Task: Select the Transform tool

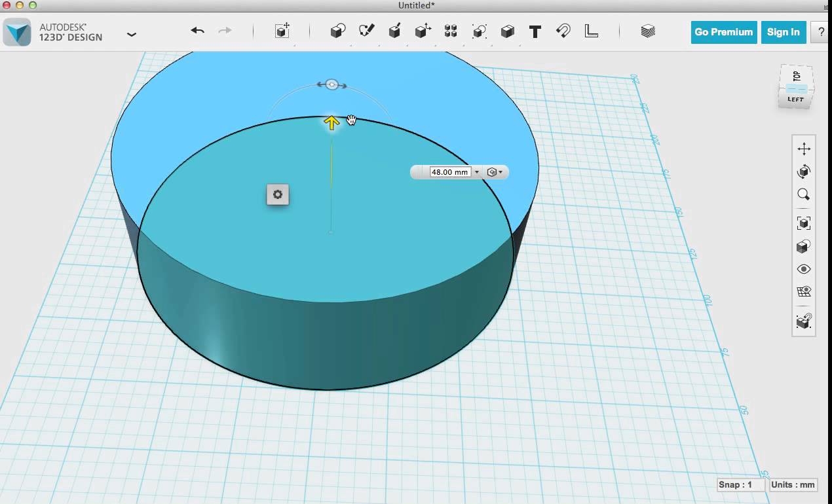Action: pyautogui.click(x=282, y=31)
